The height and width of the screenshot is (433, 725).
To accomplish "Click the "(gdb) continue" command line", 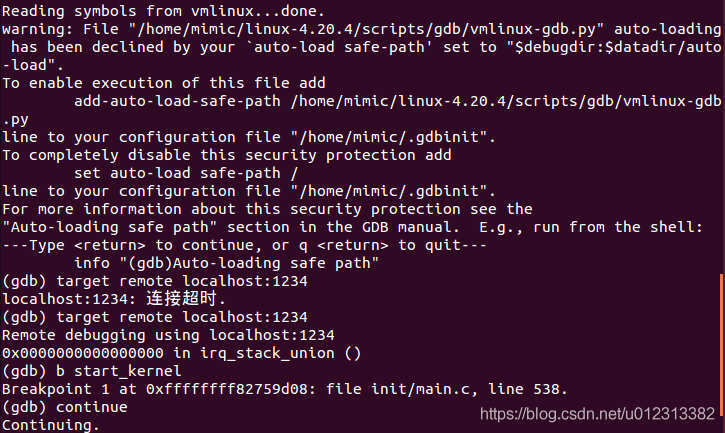I will (x=65, y=407).
